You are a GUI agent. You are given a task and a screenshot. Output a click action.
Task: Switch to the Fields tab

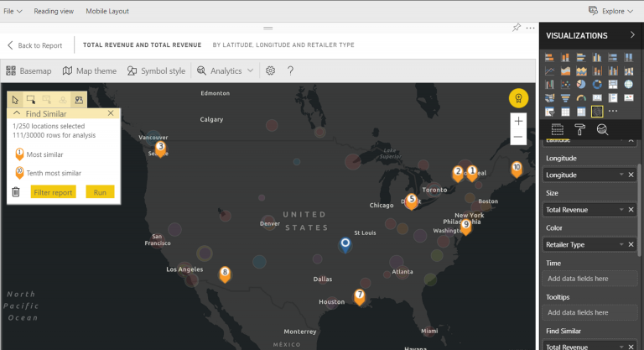(x=558, y=129)
